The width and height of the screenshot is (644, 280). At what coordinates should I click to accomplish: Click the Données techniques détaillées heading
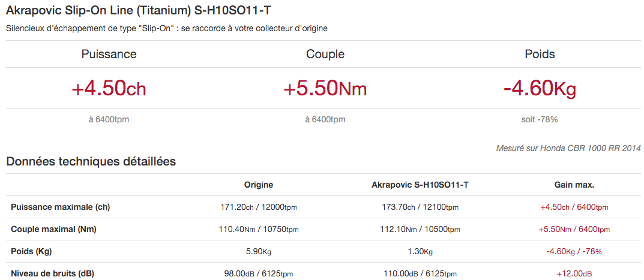tap(91, 162)
